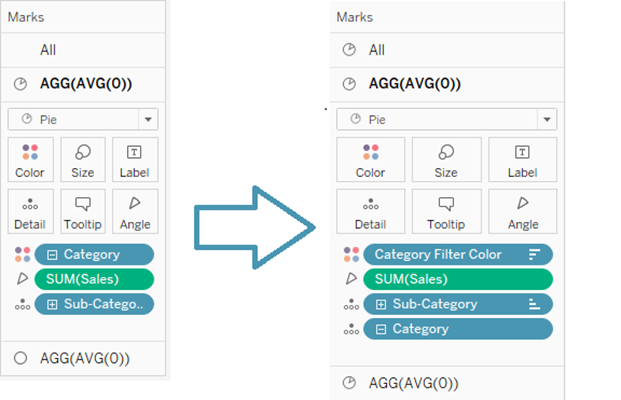The height and width of the screenshot is (400, 621).
Task: Click the Angle button in left Marks card
Action: click(135, 212)
